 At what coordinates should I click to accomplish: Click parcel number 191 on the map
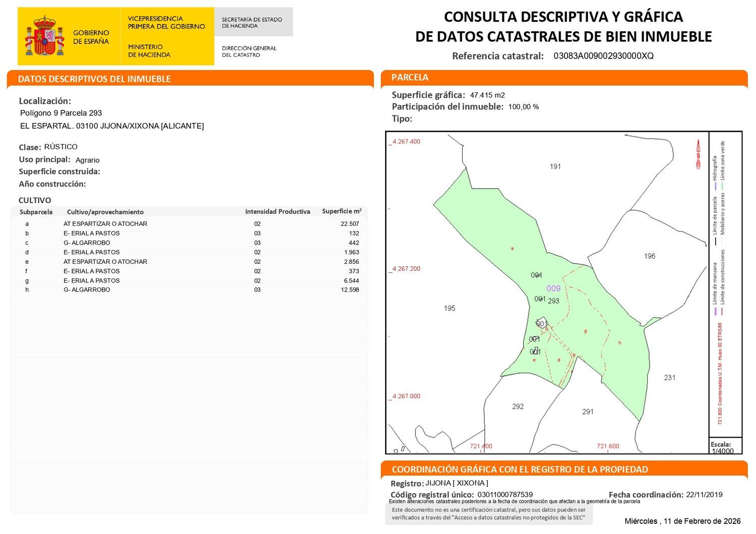(555, 166)
